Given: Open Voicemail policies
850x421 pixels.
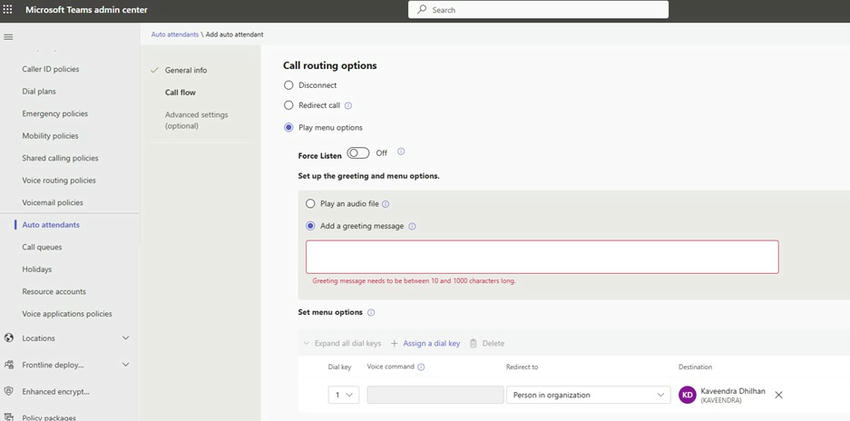Looking at the screenshot, I should pyautogui.click(x=53, y=203).
